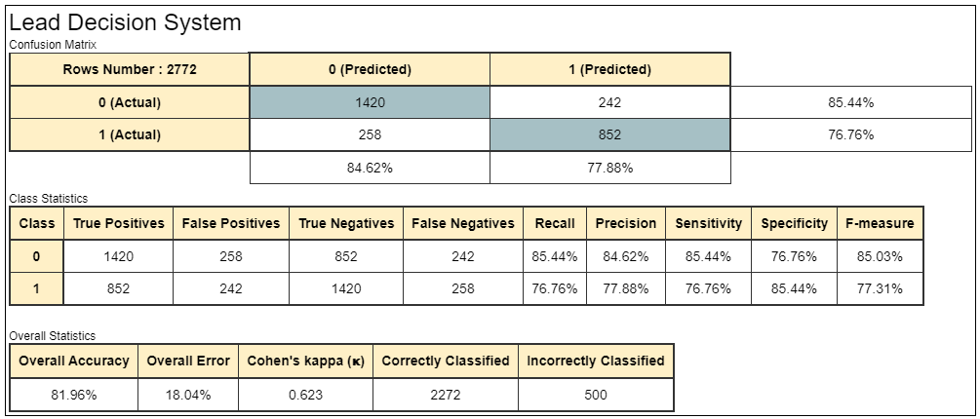Select the Cohen's kappa header cell

click(305, 361)
